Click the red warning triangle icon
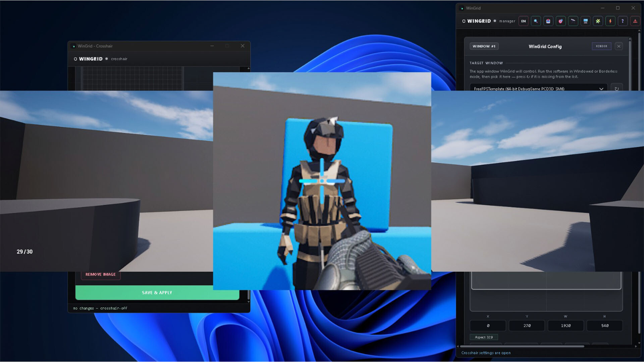The image size is (644, 362). 635,21
